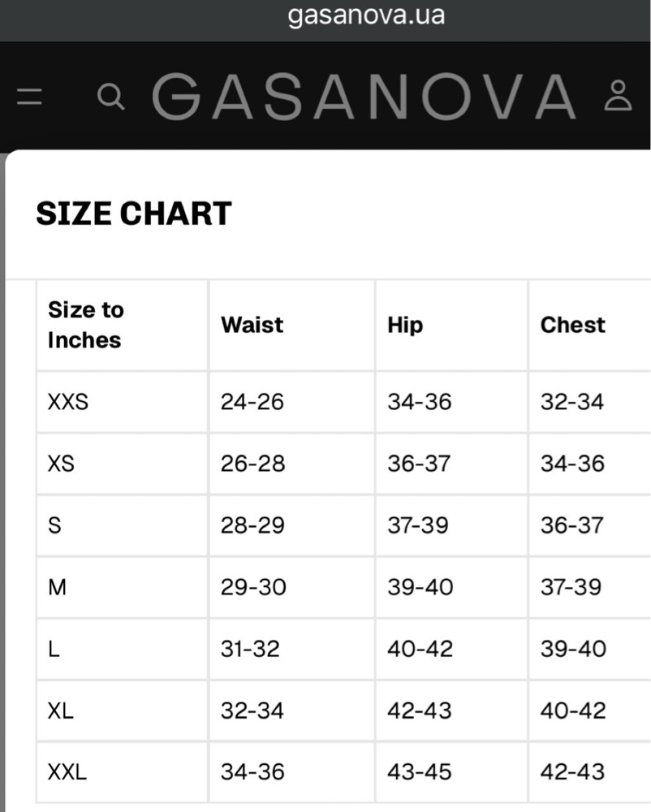Click waist value 28-29 for size S
651x812 pixels.
point(252,525)
